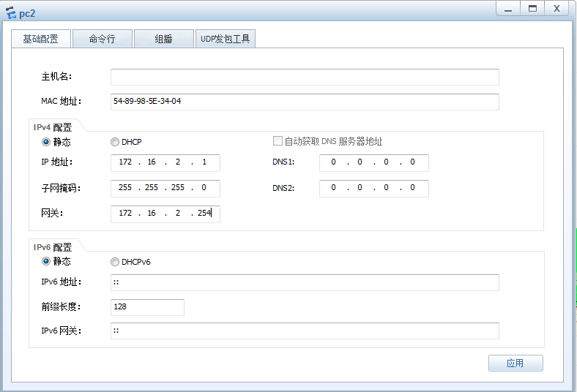This screenshot has height=392, width=577.
Task: Click the last octet 254 of gateway
Action: point(204,213)
